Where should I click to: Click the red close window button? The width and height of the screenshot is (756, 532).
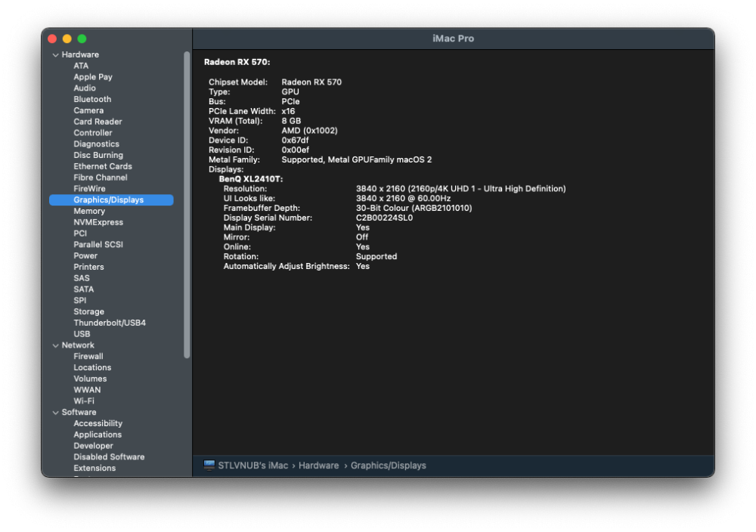(53, 39)
